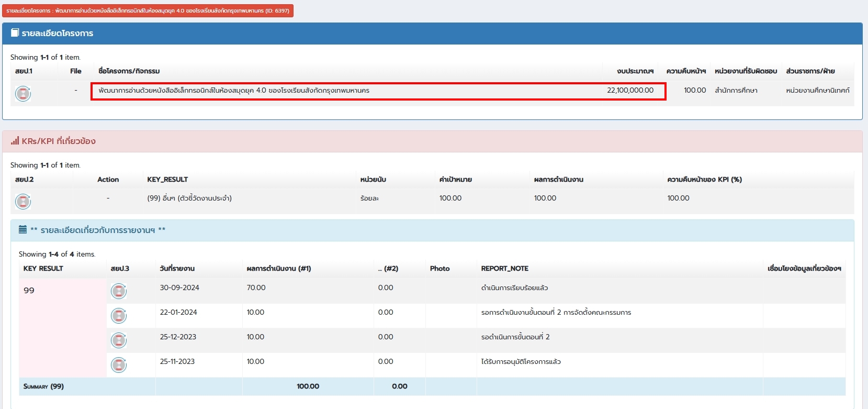The height and width of the screenshot is (409, 868).
Task: Click the สยป.1 column header
Action: click(x=24, y=71)
